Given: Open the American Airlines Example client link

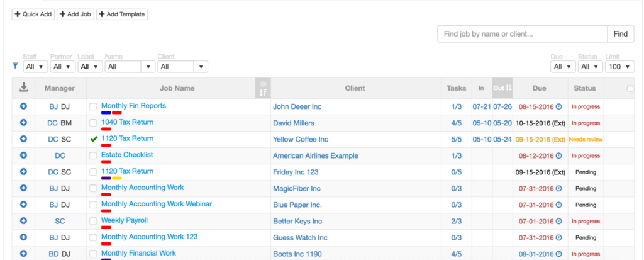Looking at the screenshot, I should click(x=316, y=156).
